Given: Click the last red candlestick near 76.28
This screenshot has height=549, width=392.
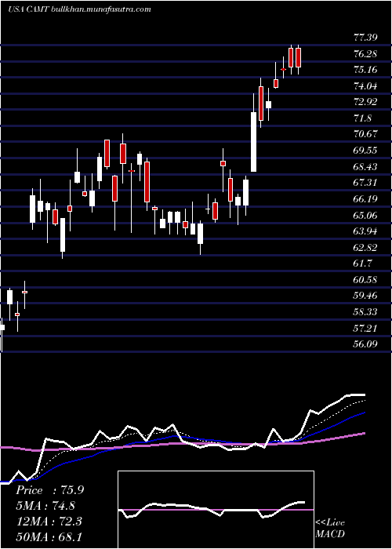Looking at the screenshot, I should [x=298, y=58].
